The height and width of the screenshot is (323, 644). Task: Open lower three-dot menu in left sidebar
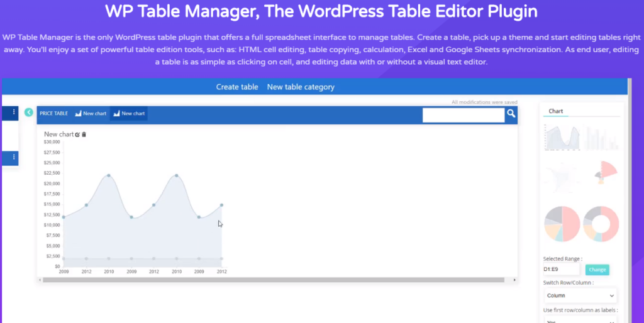(x=14, y=157)
